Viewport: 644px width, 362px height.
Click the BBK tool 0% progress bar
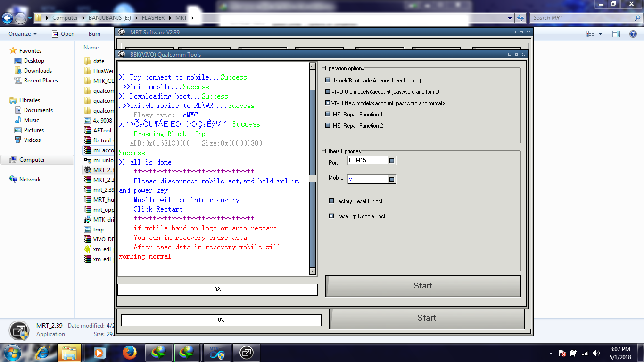coord(217,289)
